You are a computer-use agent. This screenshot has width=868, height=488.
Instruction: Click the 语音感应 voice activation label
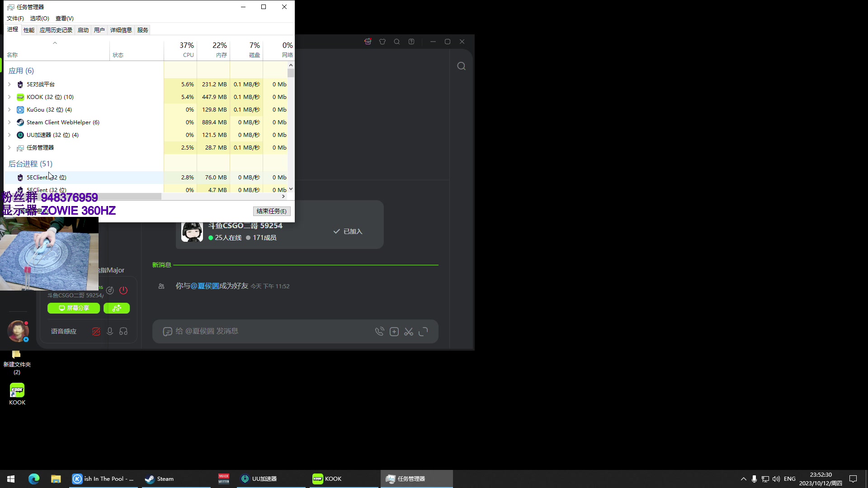64,332
